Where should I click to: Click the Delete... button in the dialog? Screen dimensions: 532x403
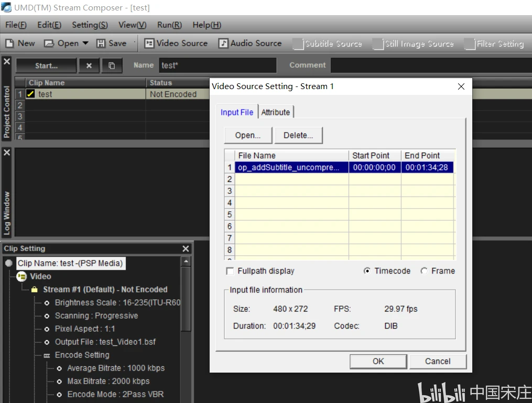298,135
